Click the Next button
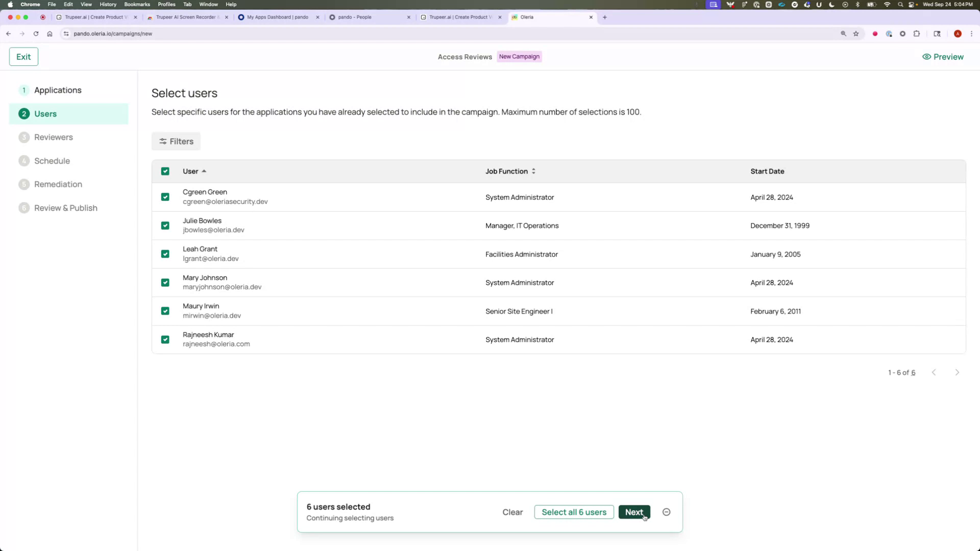This screenshot has width=980, height=551. pos(634,512)
